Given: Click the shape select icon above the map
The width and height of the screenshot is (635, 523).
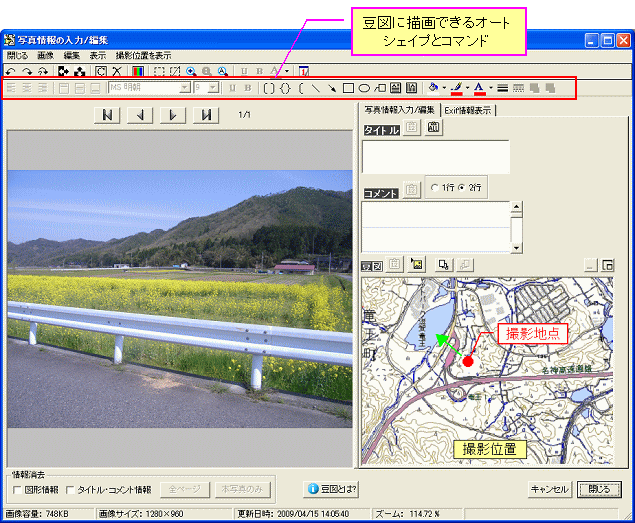Looking at the screenshot, I should 443,265.
